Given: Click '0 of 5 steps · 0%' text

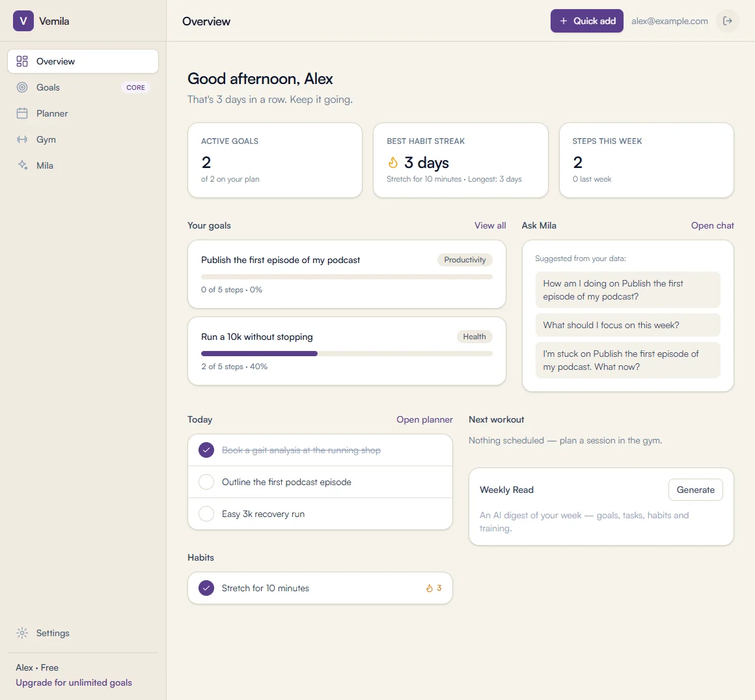Looking at the screenshot, I should point(232,290).
